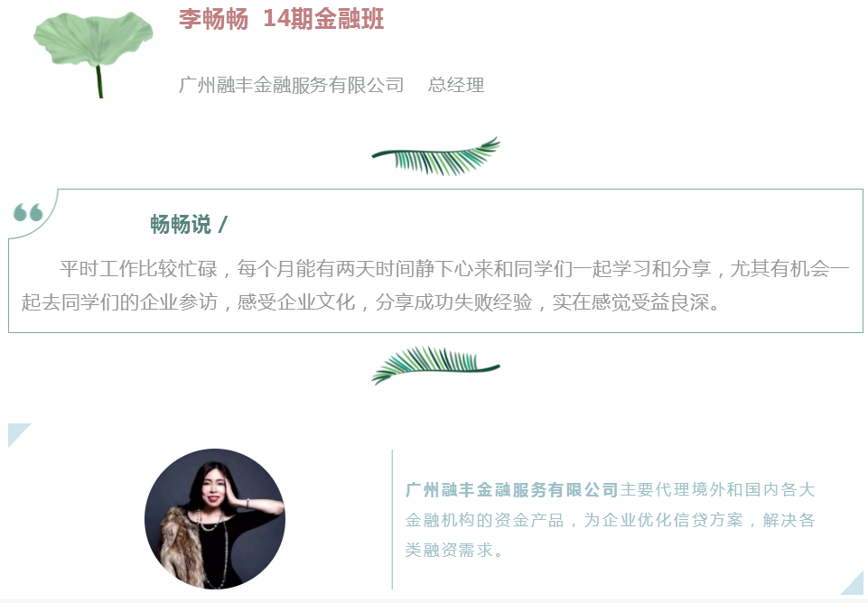Click the vertical divider line beside the portrait
Image resolution: width=868 pixels, height=603 pixels.
(392, 519)
